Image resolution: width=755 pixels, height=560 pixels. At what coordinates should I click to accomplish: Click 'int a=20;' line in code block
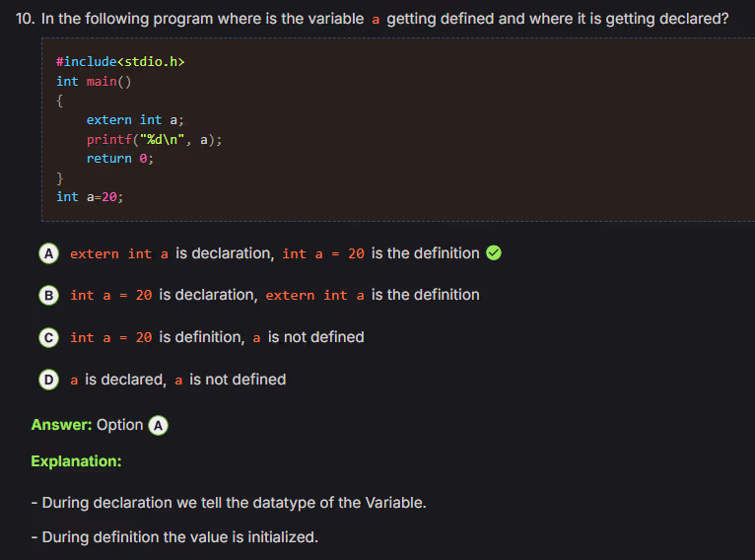[x=90, y=196]
